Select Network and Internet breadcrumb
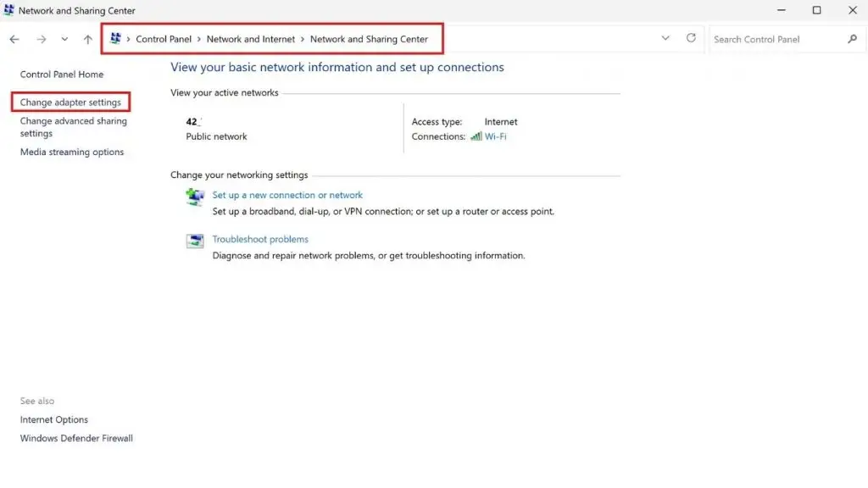 pos(251,39)
